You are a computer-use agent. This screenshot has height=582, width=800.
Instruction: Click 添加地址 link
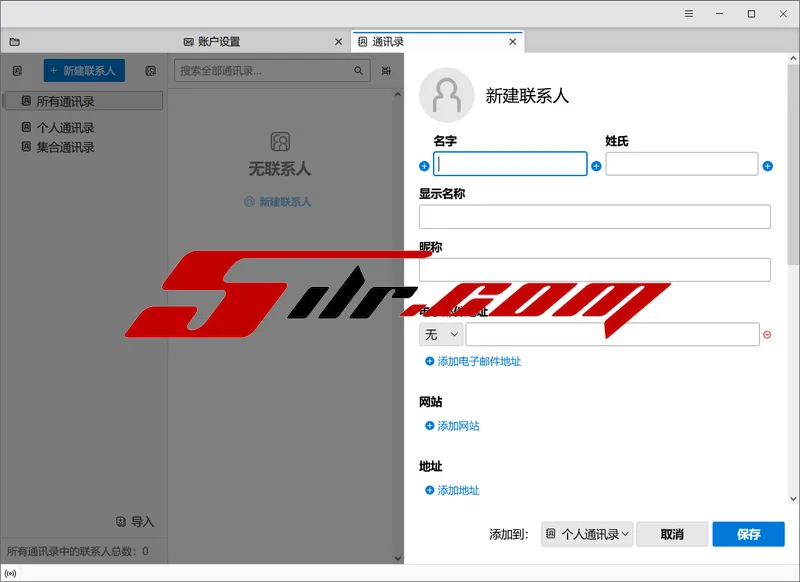pos(452,490)
